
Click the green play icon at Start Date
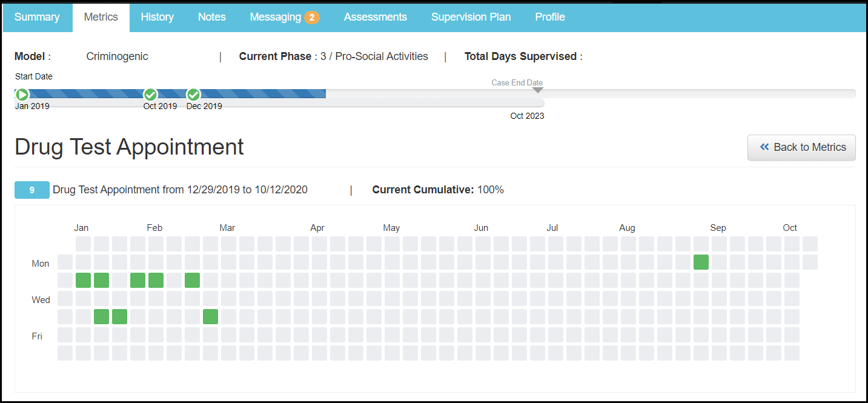click(22, 95)
